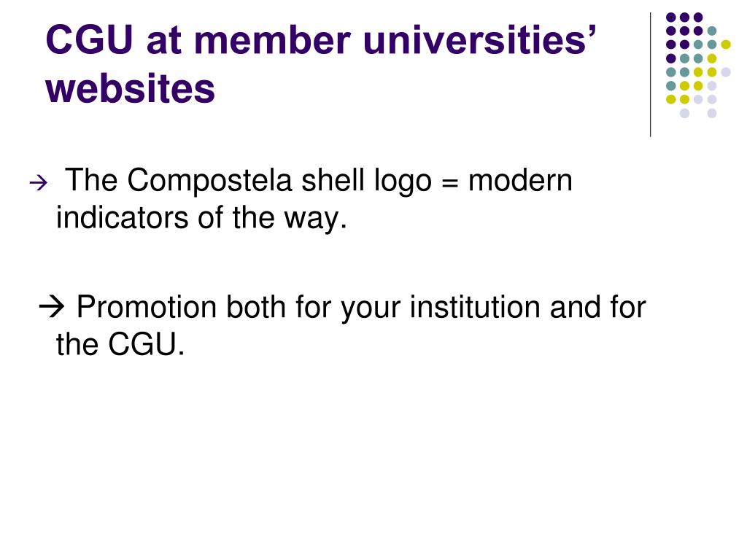Click the word 'modern' in first bullet
The image size is (747, 560).
point(520,181)
